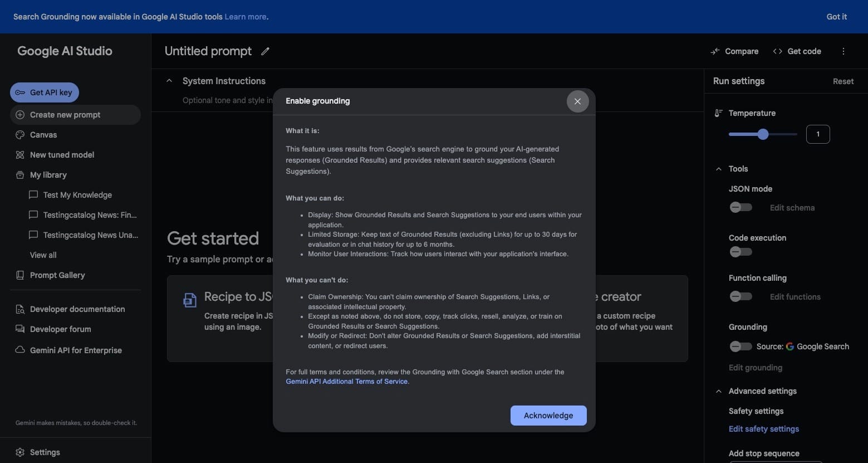Select the Get API key icon
The image size is (868, 463).
click(20, 92)
